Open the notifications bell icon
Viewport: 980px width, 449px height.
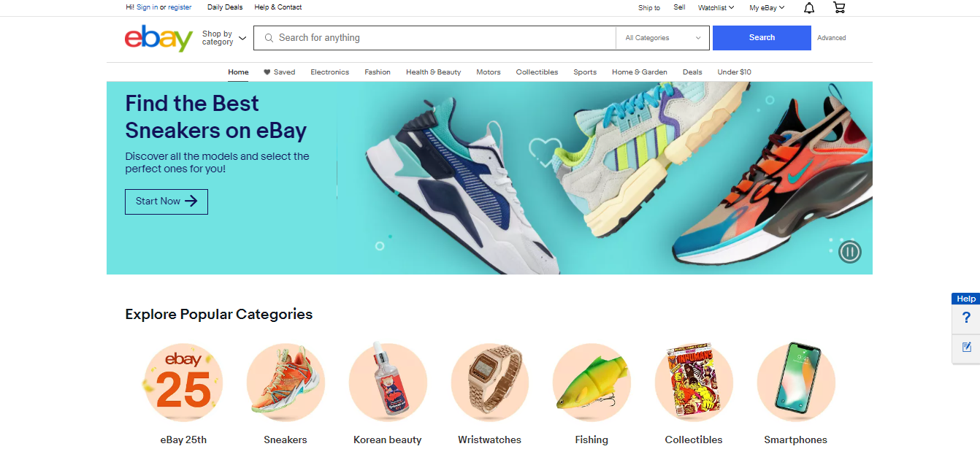coord(809,8)
